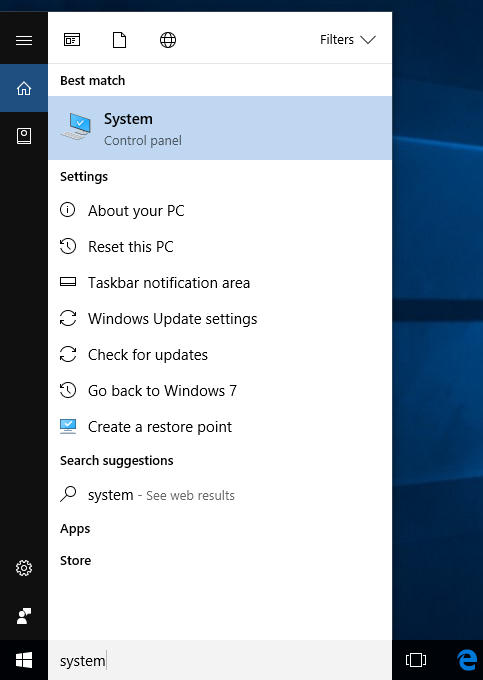The image size is (483, 680).
Task: Click history icon beside Go back to Windows 7
Action: coord(68,390)
